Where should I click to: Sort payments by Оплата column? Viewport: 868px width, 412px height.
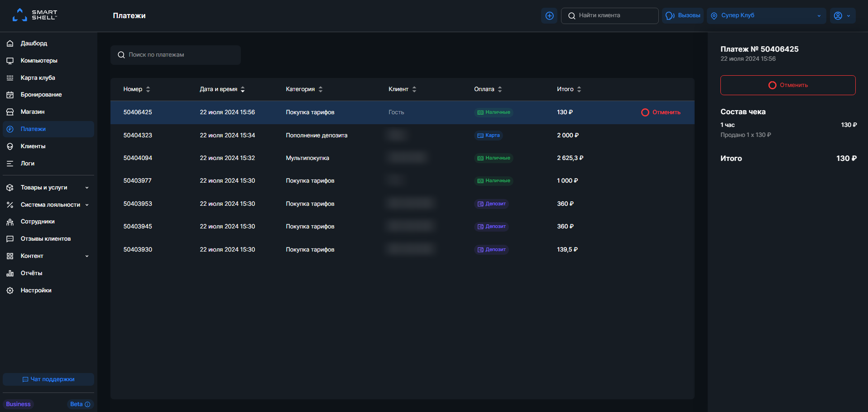pos(488,89)
